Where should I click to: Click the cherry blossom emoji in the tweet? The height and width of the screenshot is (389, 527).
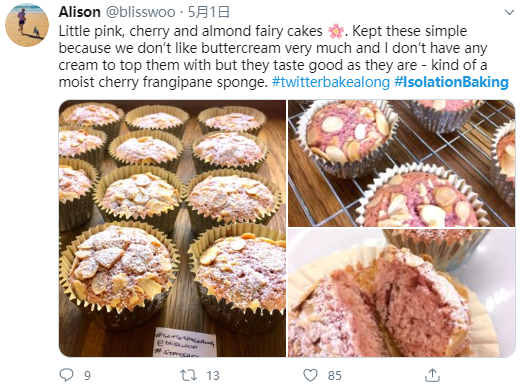(336, 31)
